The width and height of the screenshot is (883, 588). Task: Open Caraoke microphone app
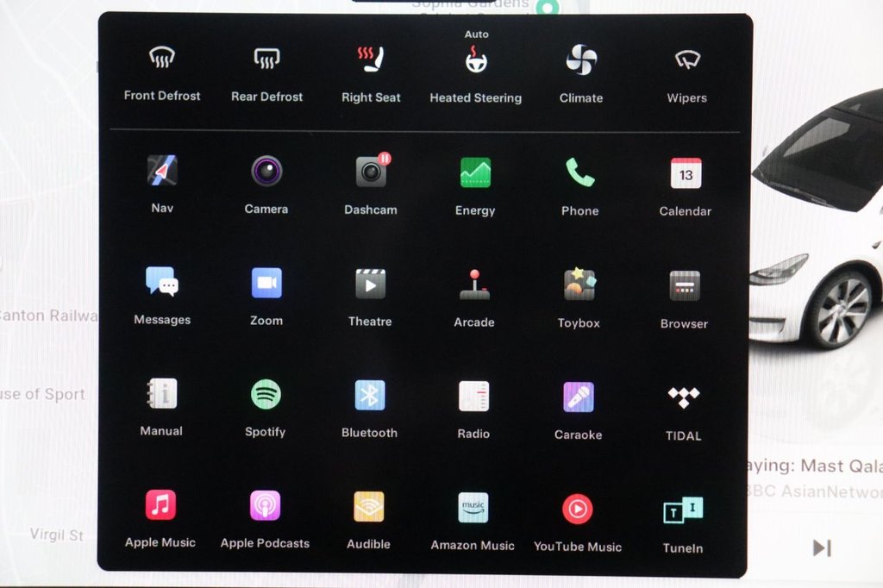[x=579, y=397]
